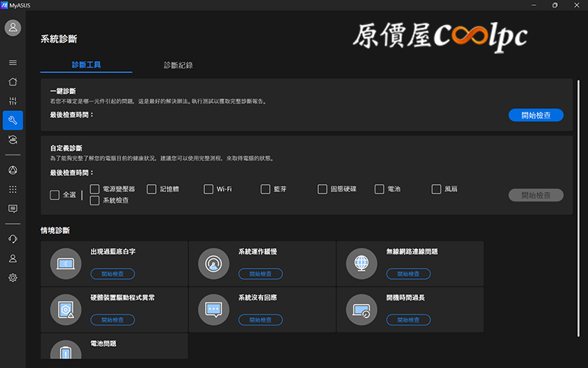
Task: Restore down the MyASUS window
Action: tap(555, 5)
